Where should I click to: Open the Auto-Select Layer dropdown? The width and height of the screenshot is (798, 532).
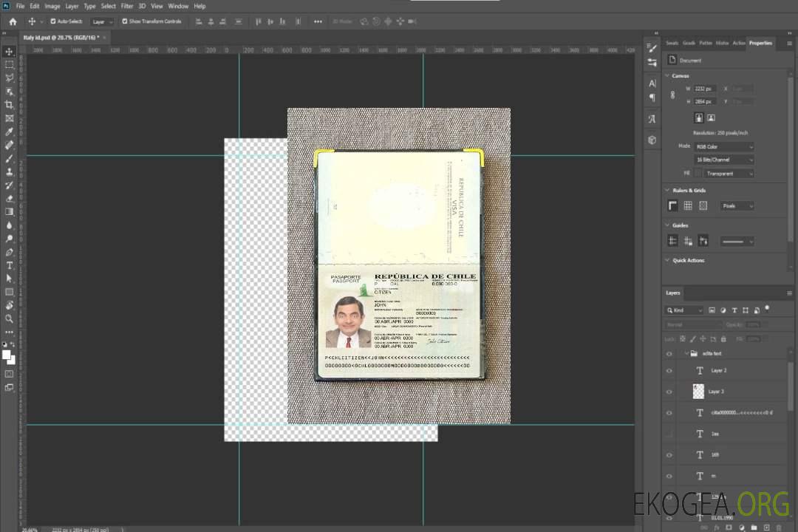tap(102, 21)
